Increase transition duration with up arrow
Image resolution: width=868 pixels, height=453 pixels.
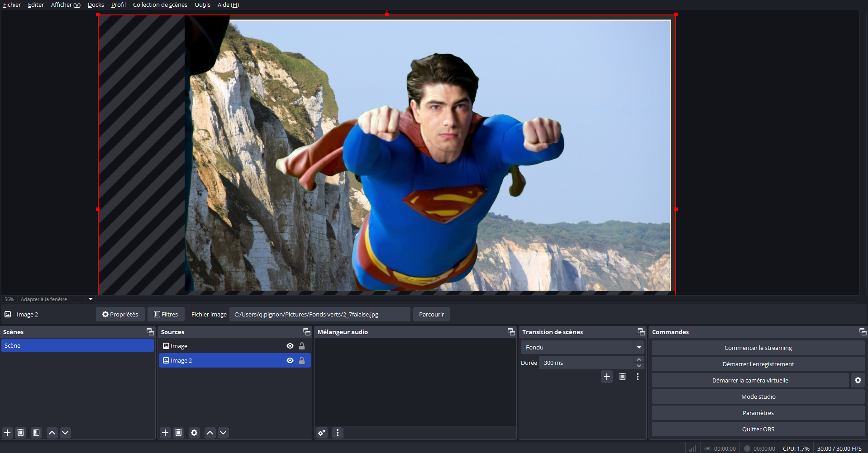(x=639, y=359)
